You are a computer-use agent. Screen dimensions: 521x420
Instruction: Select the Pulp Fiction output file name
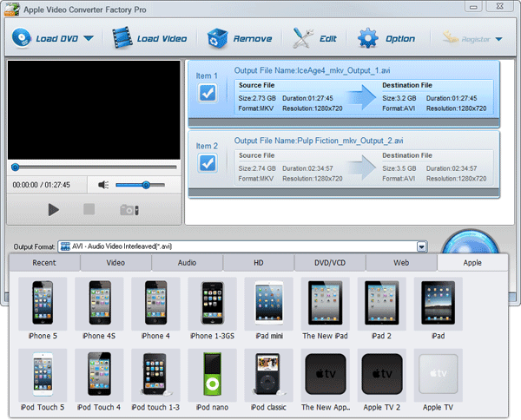pyautogui.click(x=319, y=141)
